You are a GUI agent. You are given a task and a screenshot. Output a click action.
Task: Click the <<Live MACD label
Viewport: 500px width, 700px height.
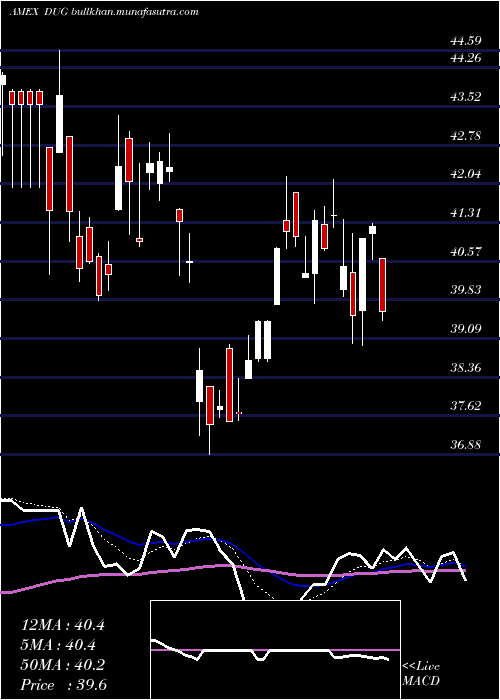421,674
